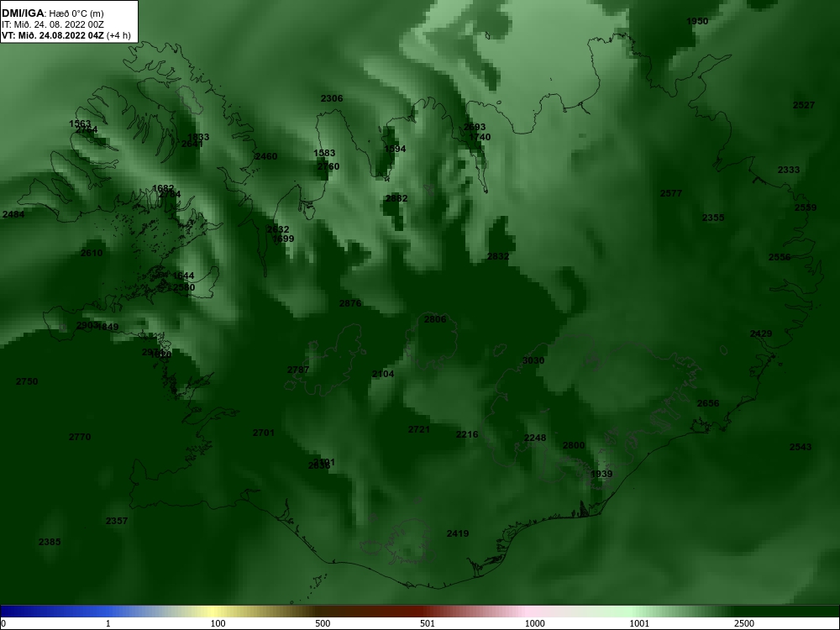
Task: Pick the value 1644
Action: (183, 276)
